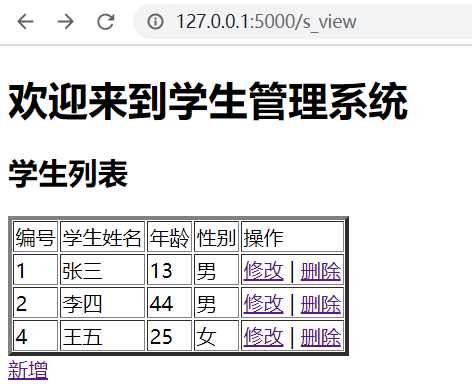472x391 pixels.
Task: Click the gender cell 女 in 王五 row
Action: 216,336
